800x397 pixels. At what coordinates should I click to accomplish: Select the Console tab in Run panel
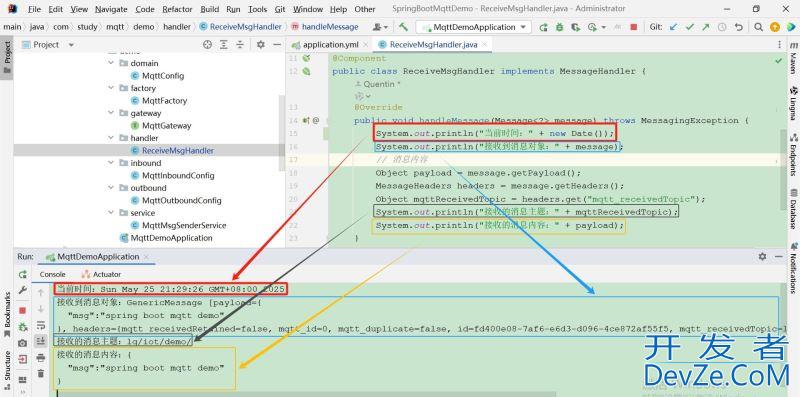tap(53, 275)
